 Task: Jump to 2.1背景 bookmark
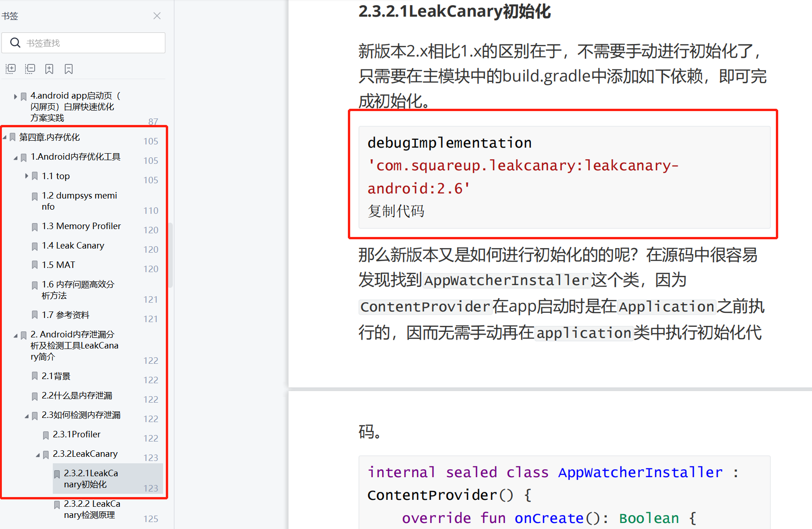(x=56, y=376)
